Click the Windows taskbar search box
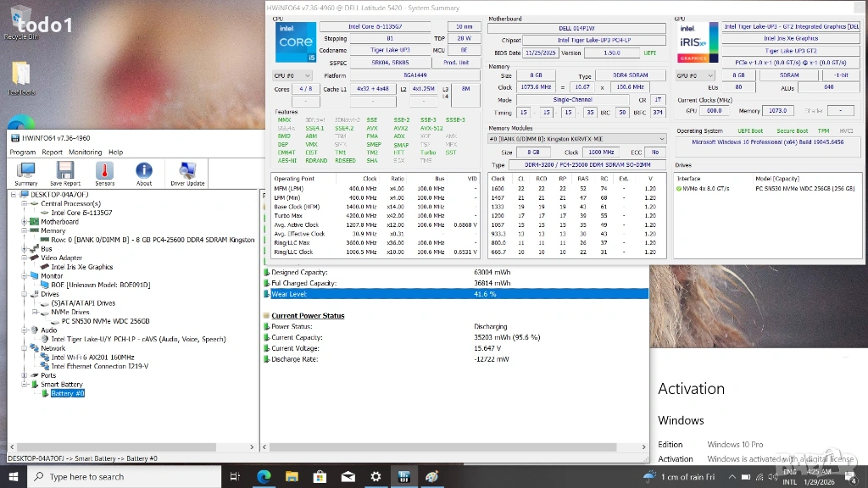This screenshot has width=868, height=488. tap(123, 477)
